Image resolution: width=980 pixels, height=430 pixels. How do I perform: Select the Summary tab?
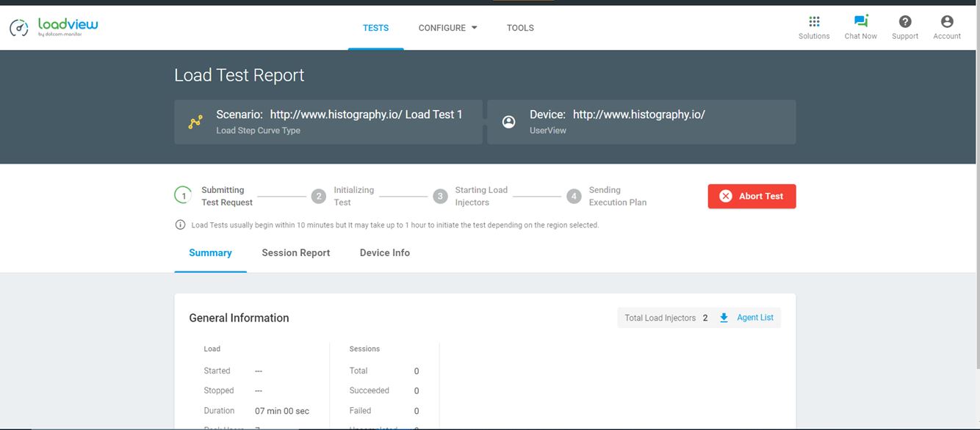(210, 253)
